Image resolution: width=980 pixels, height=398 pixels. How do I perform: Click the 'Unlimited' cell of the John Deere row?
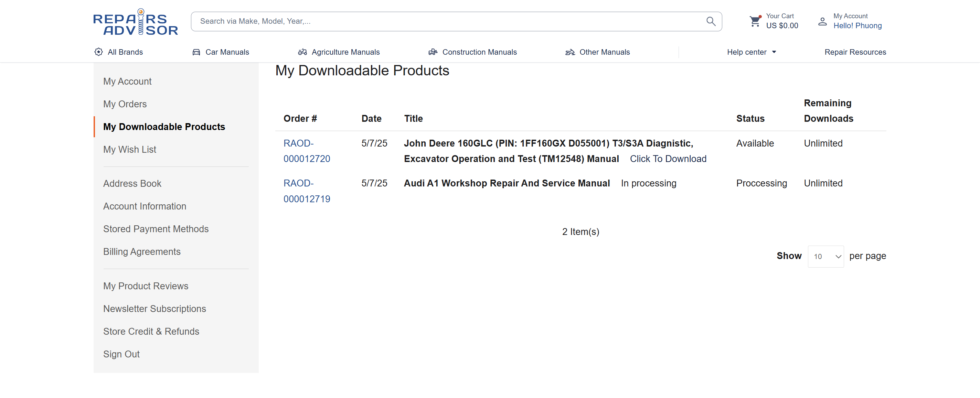pos(823,143)
